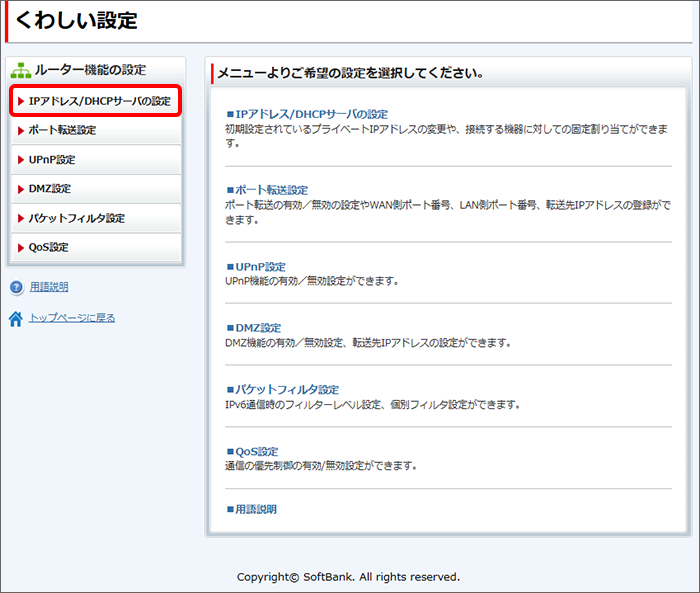The width and height of the screenshot is (700, 593).
Task: Open ■QoS設定 link in main panel
Action: [252, 451]
